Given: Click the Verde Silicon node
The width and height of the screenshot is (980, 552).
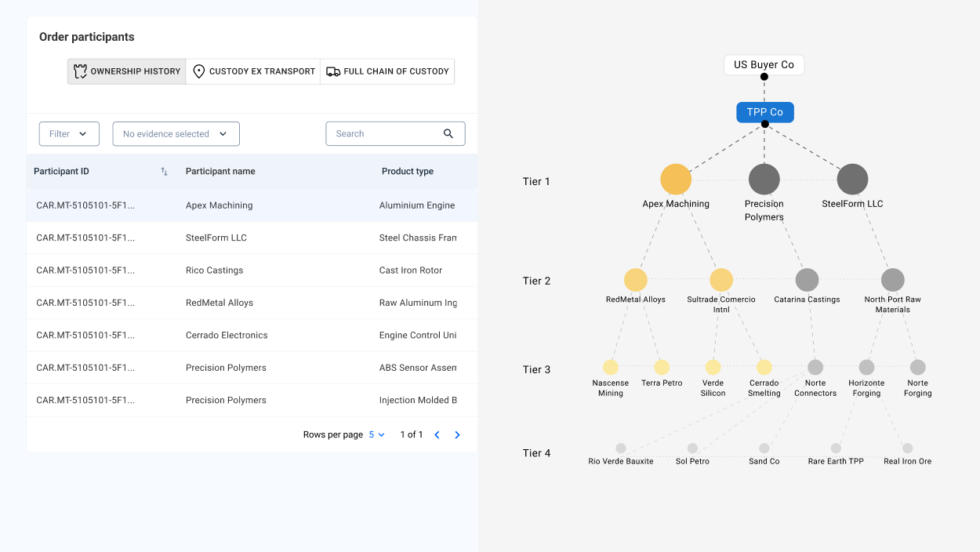Looking at the screenshot, I should pyautogui.click(x=713, y=367).
